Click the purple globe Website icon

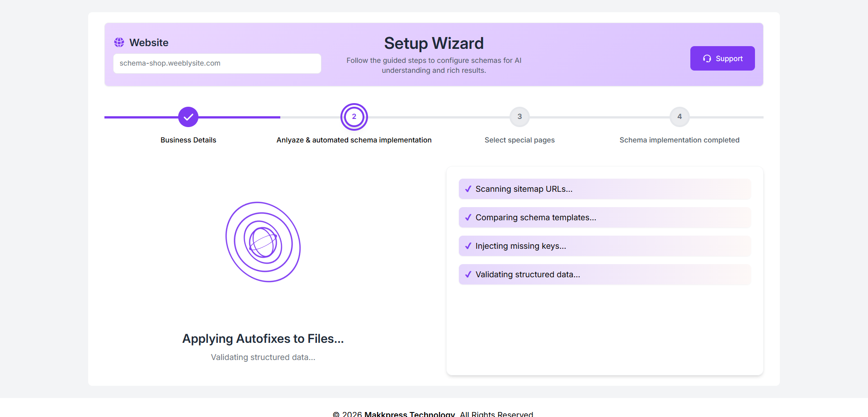(119, 43)
